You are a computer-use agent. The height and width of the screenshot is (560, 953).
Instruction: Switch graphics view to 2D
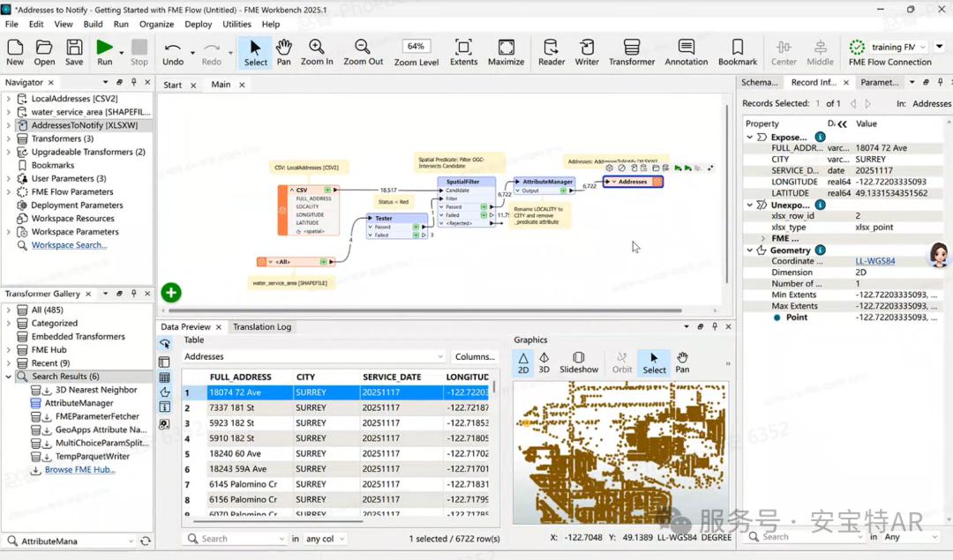tap(523, 362)
